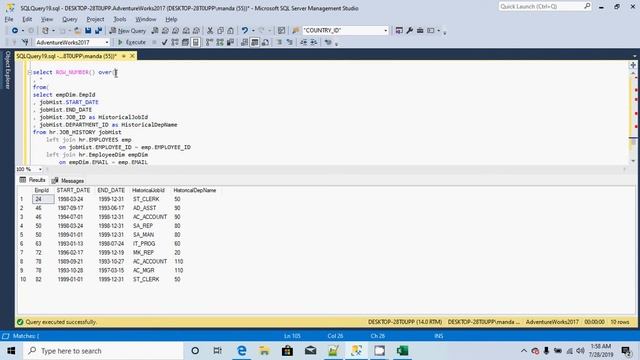Click the New Query button
Viewport: 640px width, 360px height.
pos(128,31)
